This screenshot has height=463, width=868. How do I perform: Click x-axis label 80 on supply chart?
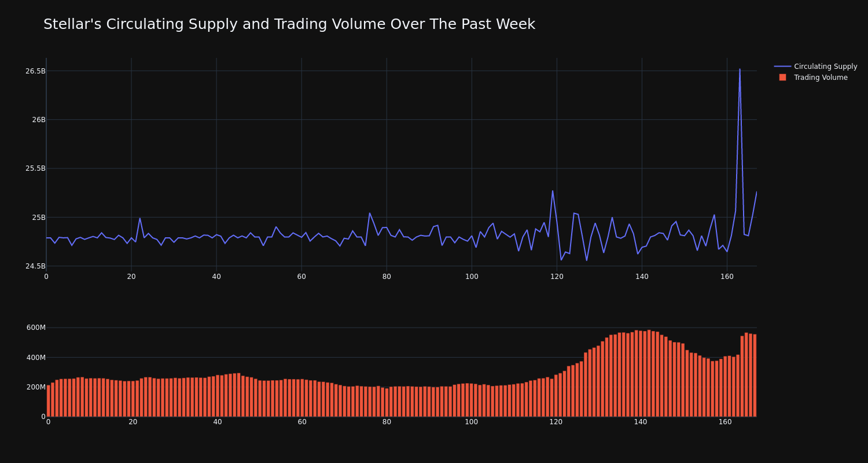point(387,277)
